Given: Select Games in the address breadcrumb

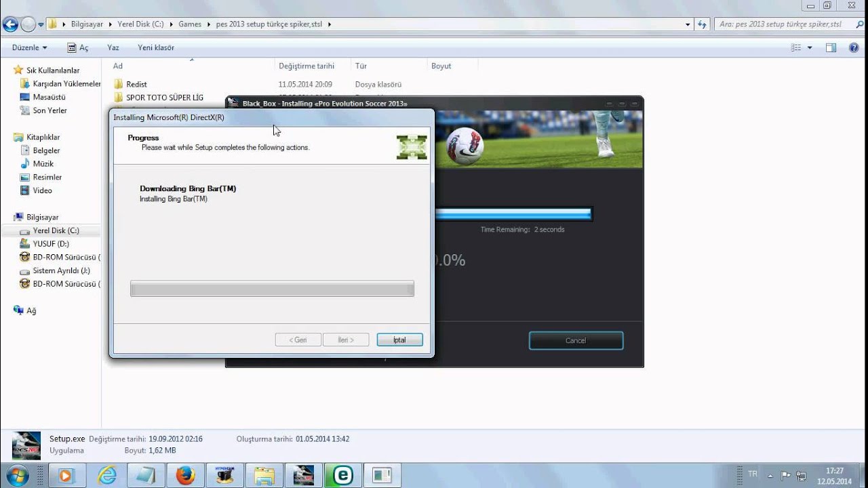Looking at the screenshot, I should [x=190, y=24].
